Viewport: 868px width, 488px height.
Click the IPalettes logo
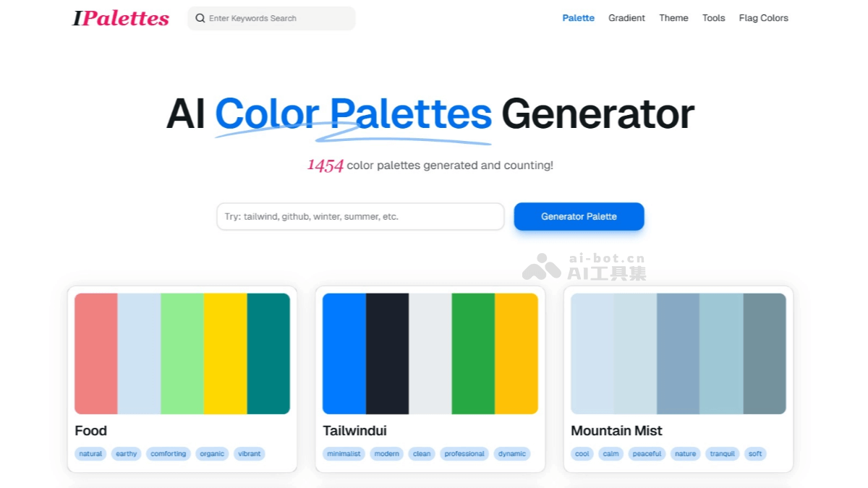click(120, 18)
